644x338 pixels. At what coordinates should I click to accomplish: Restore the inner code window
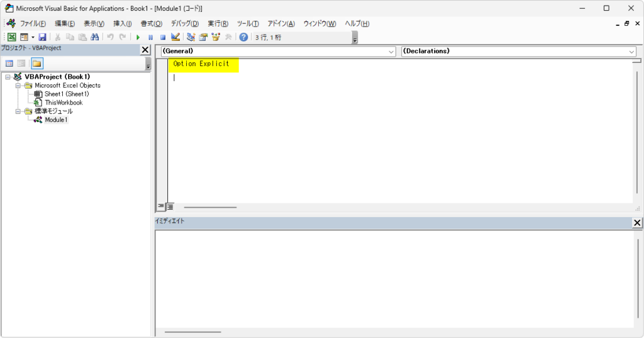pyautogui.click(x=627, y=23)
